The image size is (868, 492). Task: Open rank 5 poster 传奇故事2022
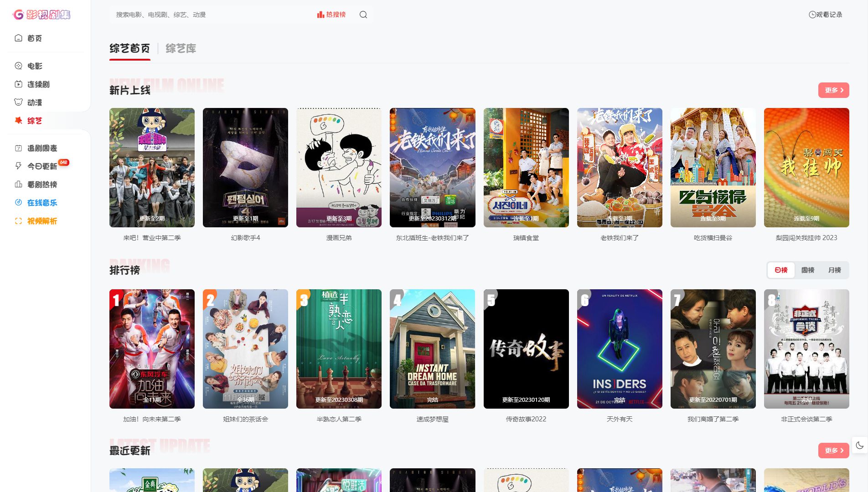(x=526, y=349)
